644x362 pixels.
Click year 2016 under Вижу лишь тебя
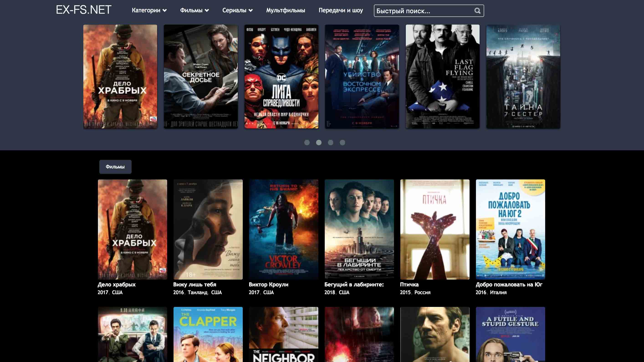click(x=179, y=293)
